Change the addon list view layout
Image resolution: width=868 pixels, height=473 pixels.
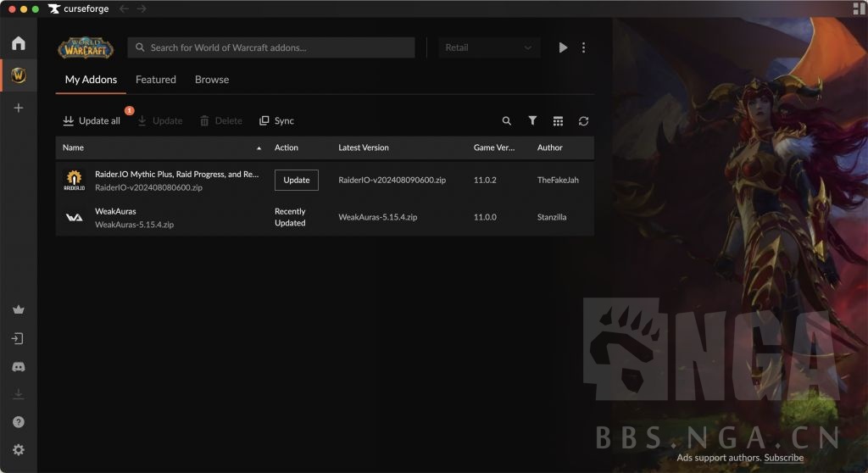pyautogui.click(x=558, y=121)
